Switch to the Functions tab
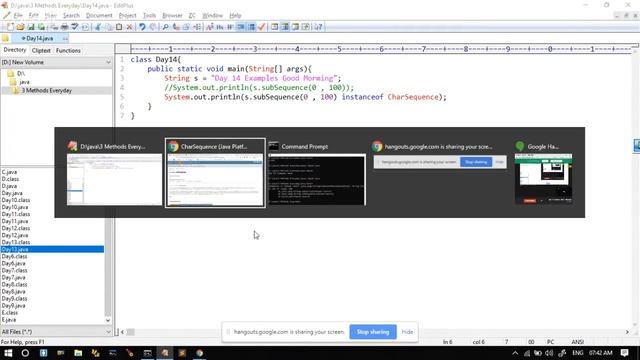This screenshot has width=640, height=360. tap(68, 51)
